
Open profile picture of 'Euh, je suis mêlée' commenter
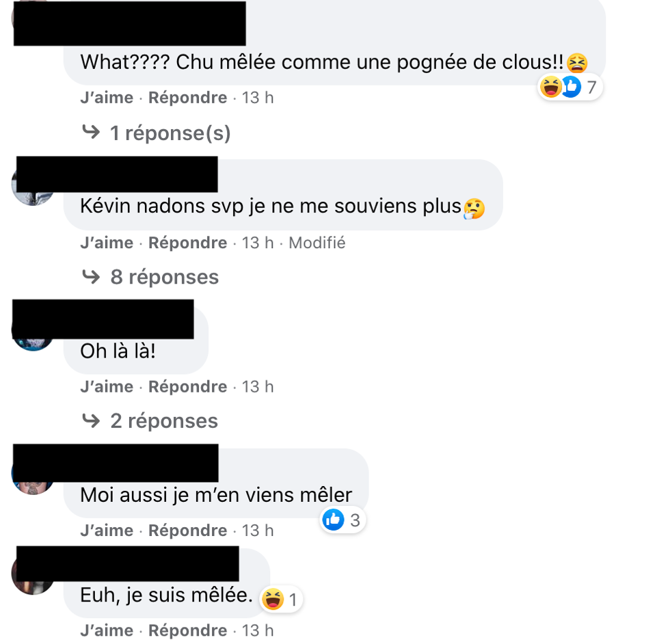[x=33, y=574]
